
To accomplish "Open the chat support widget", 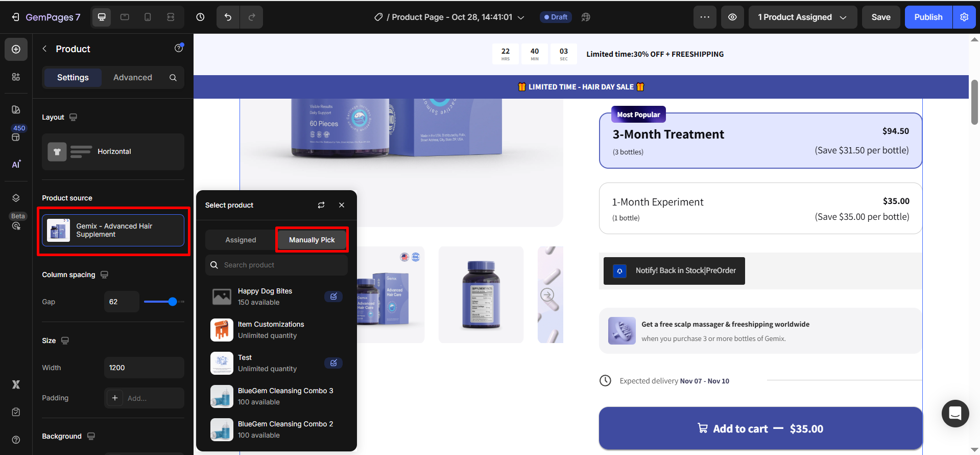I will coord(955,413).
